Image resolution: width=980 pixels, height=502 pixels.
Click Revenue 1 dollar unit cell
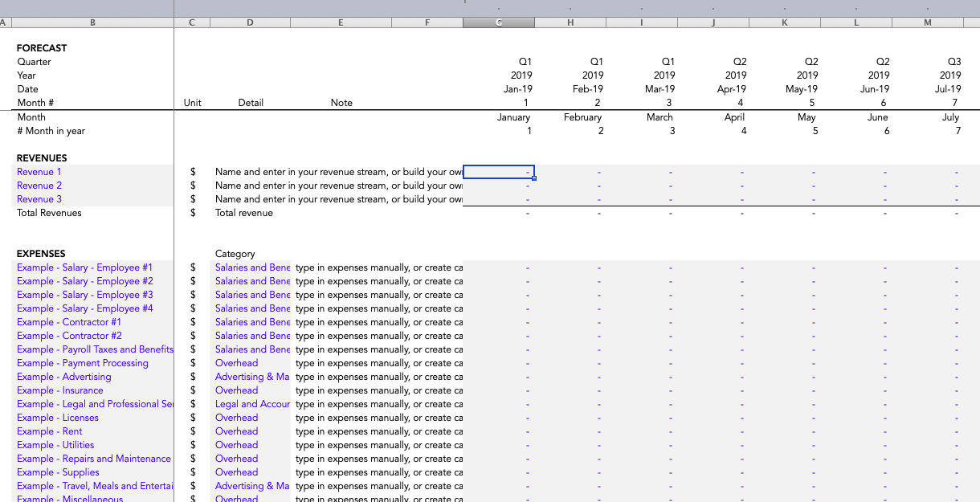pos(193,172)
